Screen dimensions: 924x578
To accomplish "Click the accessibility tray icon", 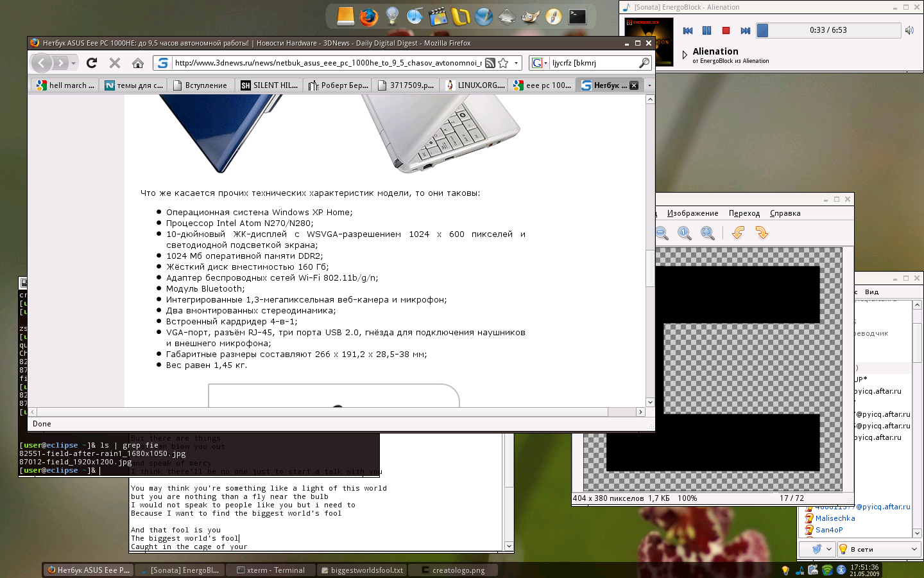I will [x=841, y=570].
